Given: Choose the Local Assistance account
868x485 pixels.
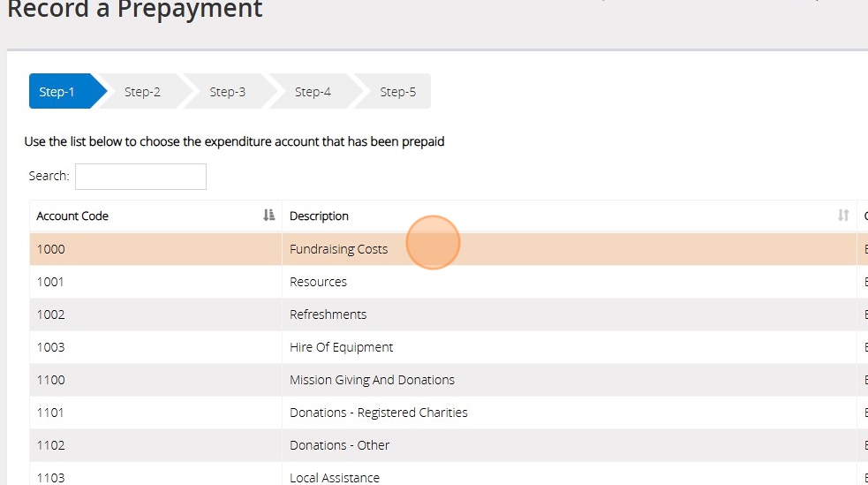Looking at the screenshot, I should tap(569, 474).
